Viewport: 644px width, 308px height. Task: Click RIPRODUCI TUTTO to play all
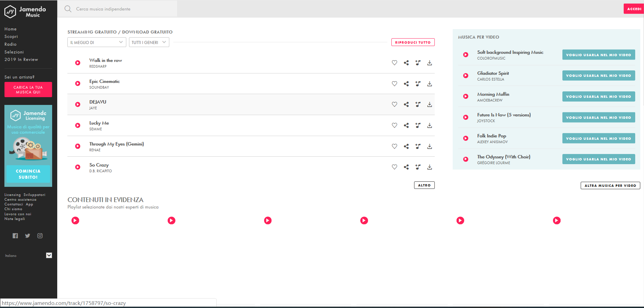(413, 42)
